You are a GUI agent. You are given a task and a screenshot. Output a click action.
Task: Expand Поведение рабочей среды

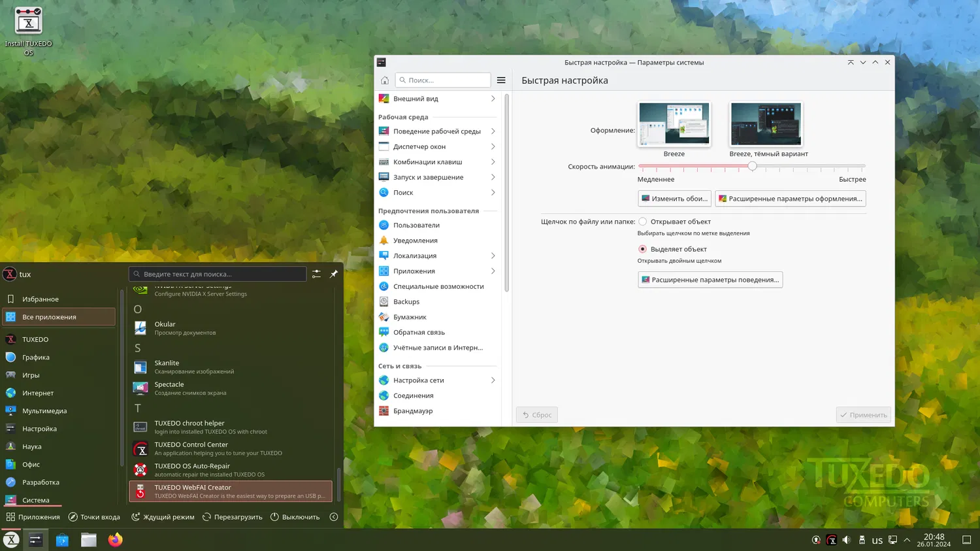pos(436,131)
